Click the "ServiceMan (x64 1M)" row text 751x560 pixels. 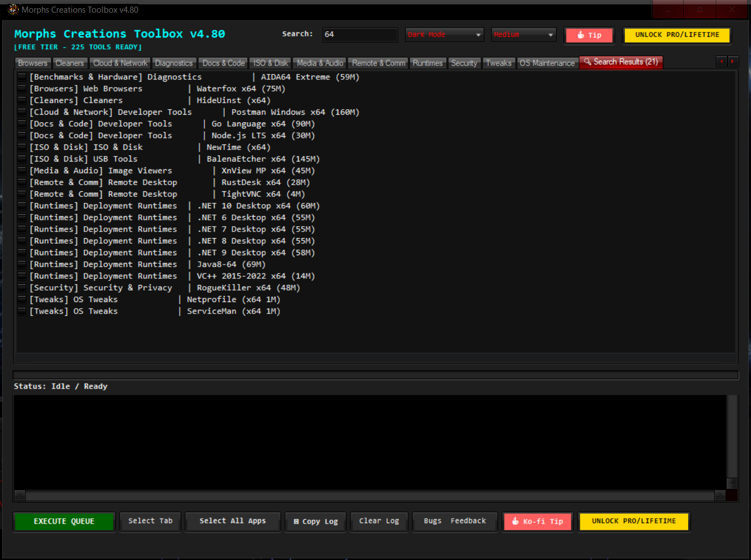pyautogui.click(x=234, y=311)
